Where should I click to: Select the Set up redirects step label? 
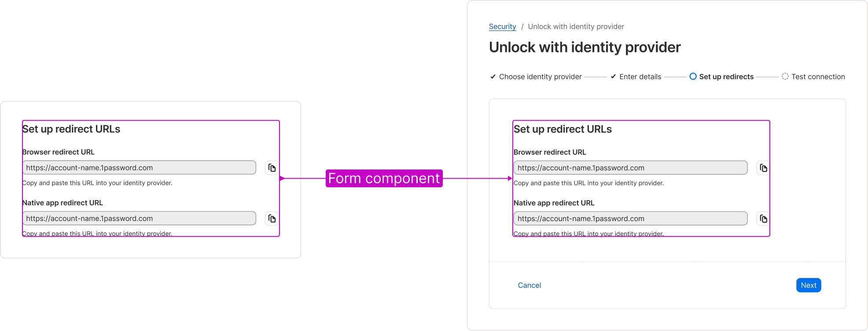click(x=726, y=76)
